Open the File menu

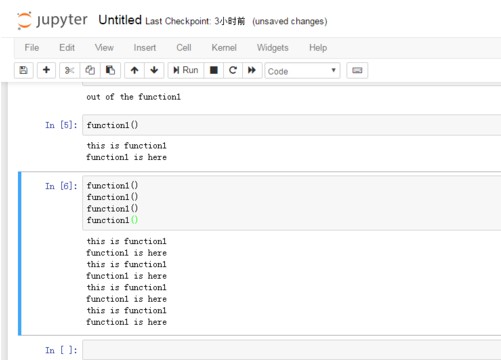(32, 48)
